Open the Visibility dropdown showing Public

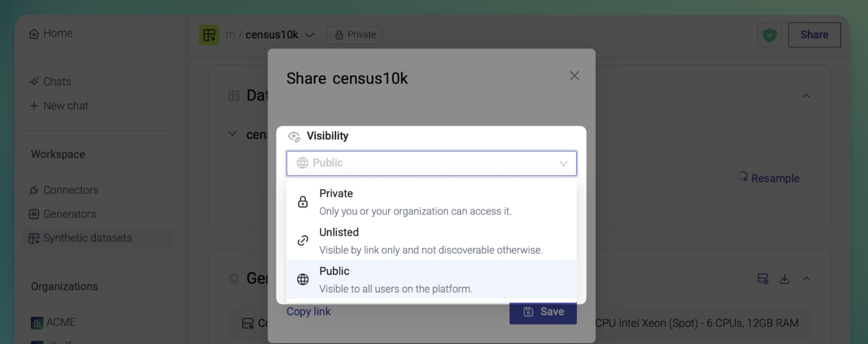pos(431,163)
